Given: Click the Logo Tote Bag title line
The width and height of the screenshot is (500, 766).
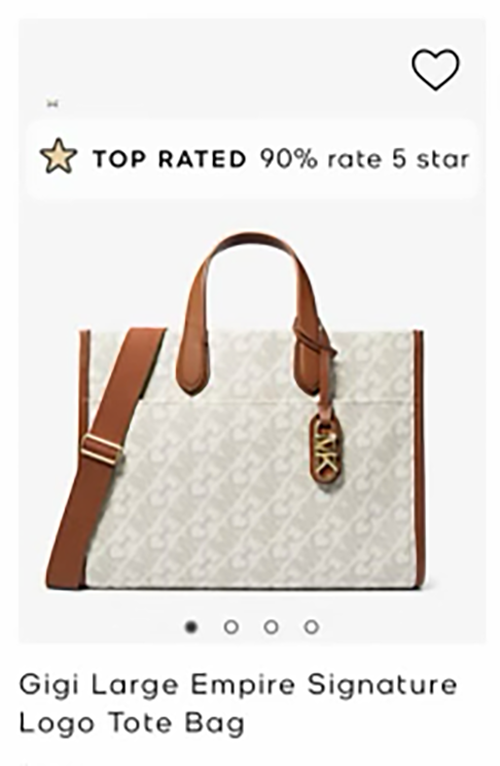Looking at the screenshot, I should [x=132, y=723].
